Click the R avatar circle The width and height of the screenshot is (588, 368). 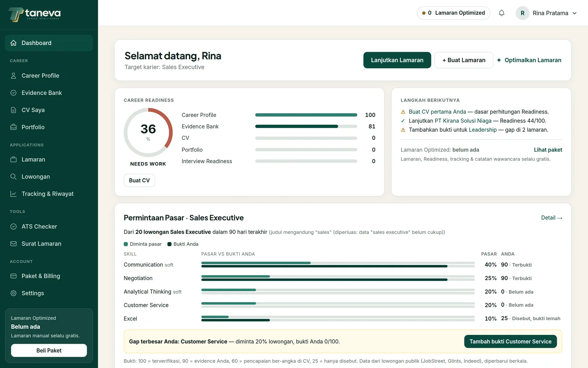click(x=523, y=13)
